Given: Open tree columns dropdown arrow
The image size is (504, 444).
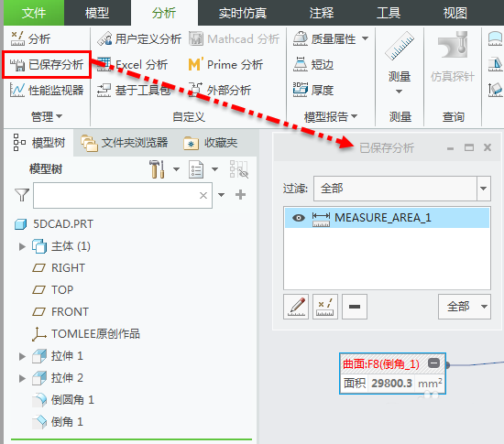Looking at the screenshot, I should 214,169.
